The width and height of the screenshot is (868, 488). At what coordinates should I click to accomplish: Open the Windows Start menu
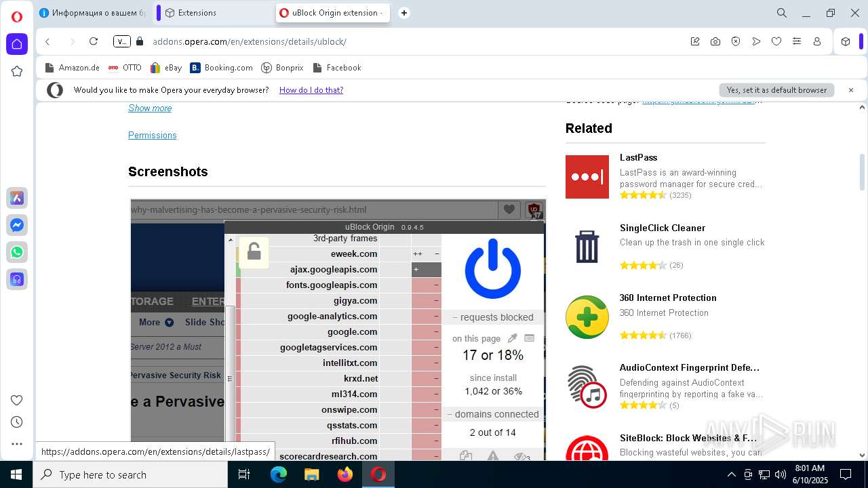coord(16,474)
